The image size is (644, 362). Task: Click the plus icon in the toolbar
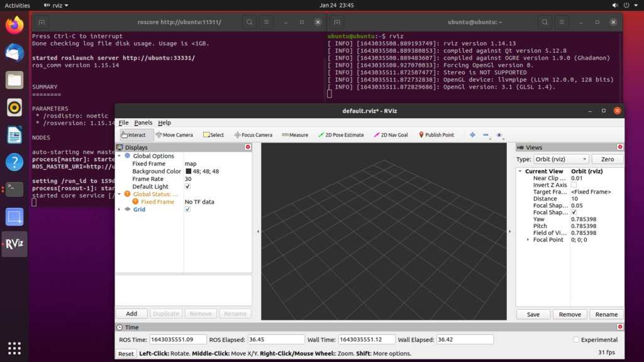click(472, 135)
